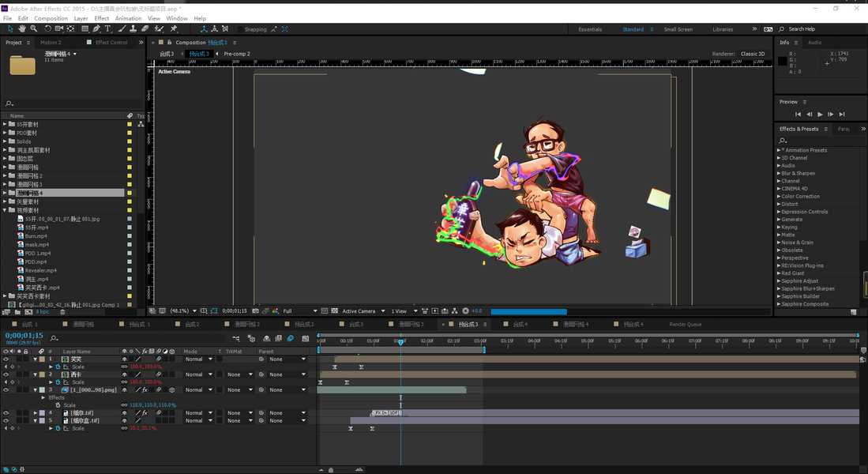This screenshot has width=868, height=474.
Task: Take a snapshot with camera icon
Action: [x=255, y=311]
